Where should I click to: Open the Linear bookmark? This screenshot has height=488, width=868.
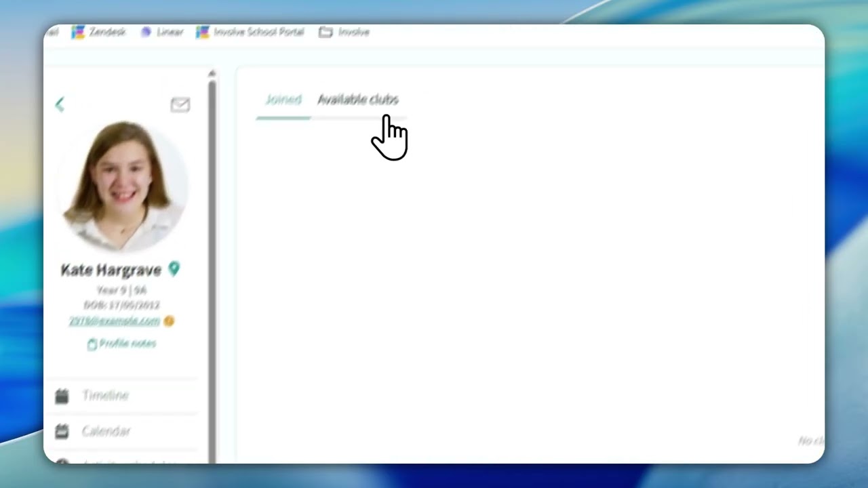(x=162, y=32)
